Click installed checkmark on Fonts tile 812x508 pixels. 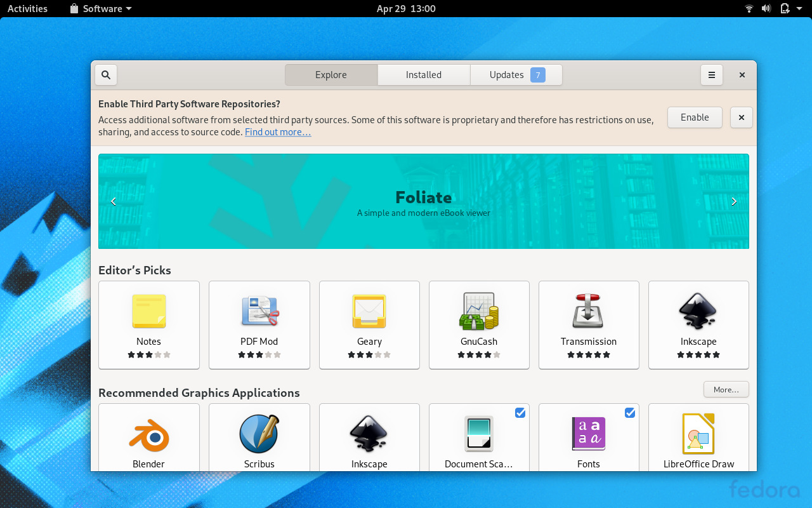(x=630, y=413)
